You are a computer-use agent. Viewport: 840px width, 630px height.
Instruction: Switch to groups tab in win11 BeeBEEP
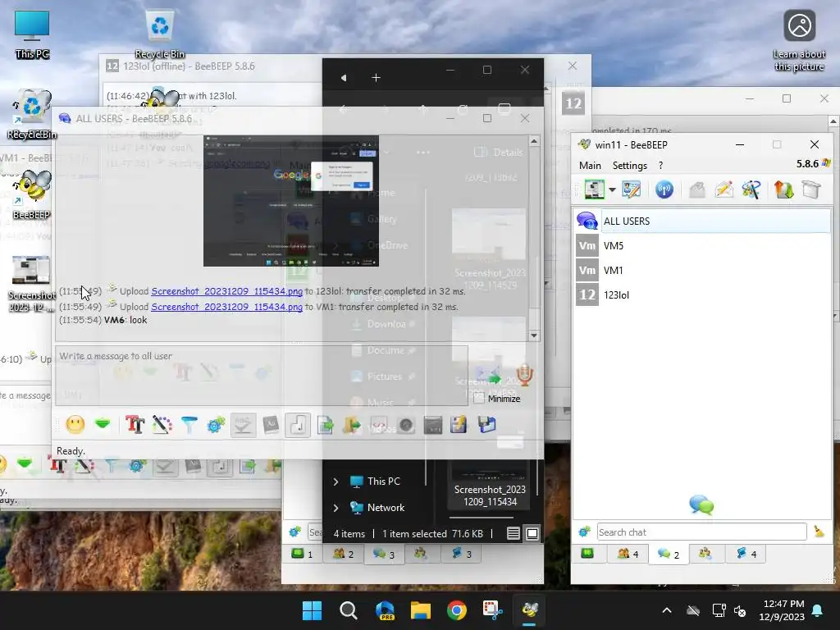(x=705, y=554)
